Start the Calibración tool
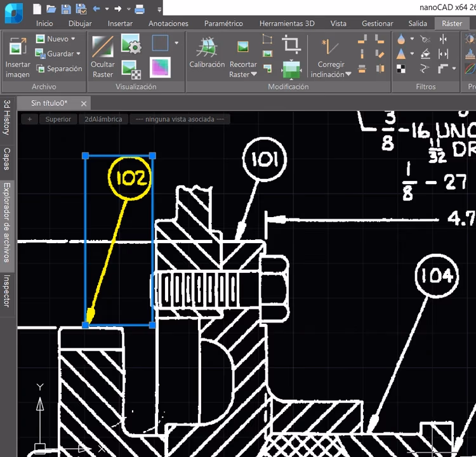The image size is (476, 457). coord(207,53)
